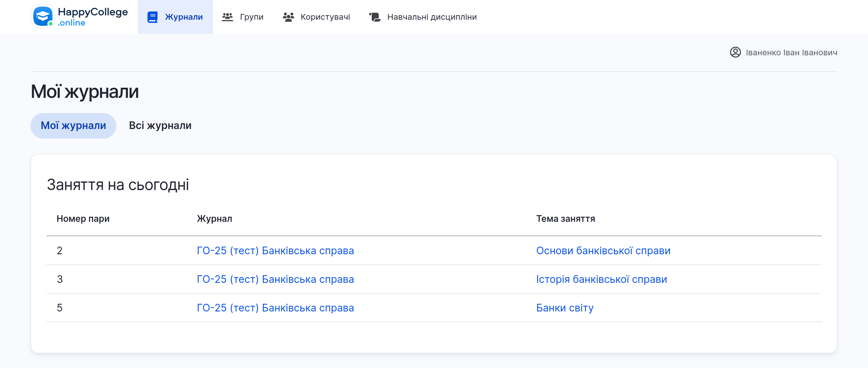868x368 pixels.
Task: Open journal link for pair 2
Action: click(x=275, y=250)
